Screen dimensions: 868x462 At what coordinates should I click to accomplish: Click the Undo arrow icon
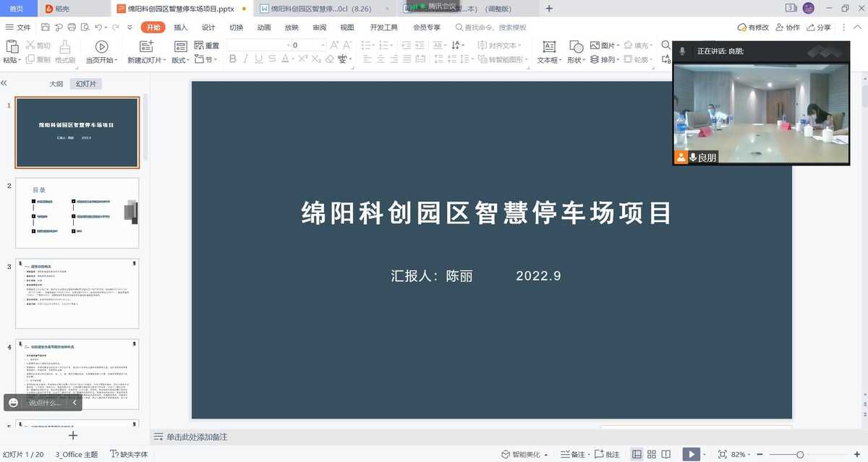98,27
